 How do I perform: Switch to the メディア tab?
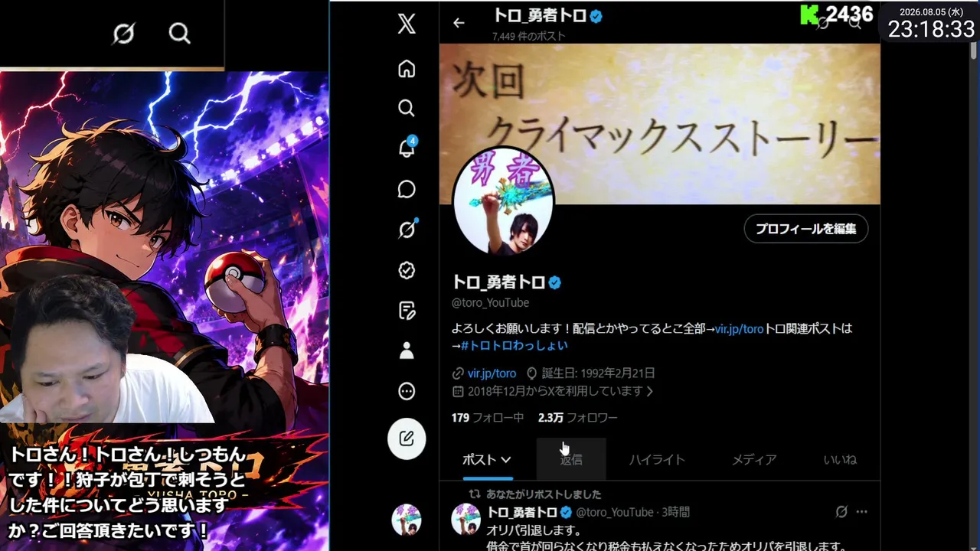(754, 459)
